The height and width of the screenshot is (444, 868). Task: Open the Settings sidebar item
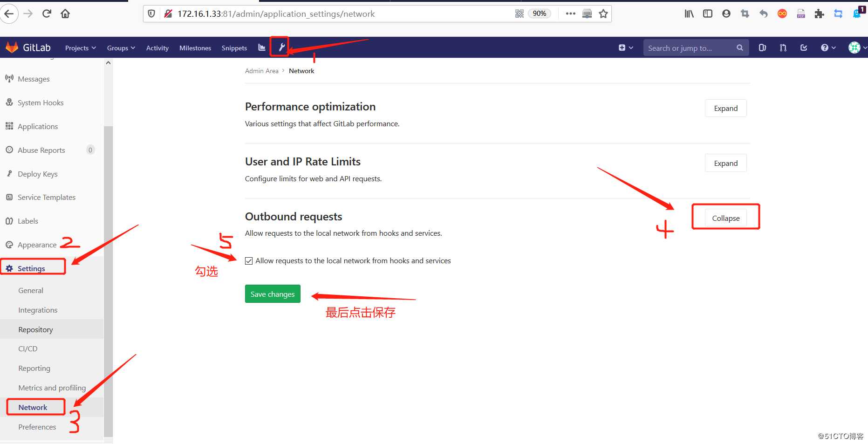[31, 268]
